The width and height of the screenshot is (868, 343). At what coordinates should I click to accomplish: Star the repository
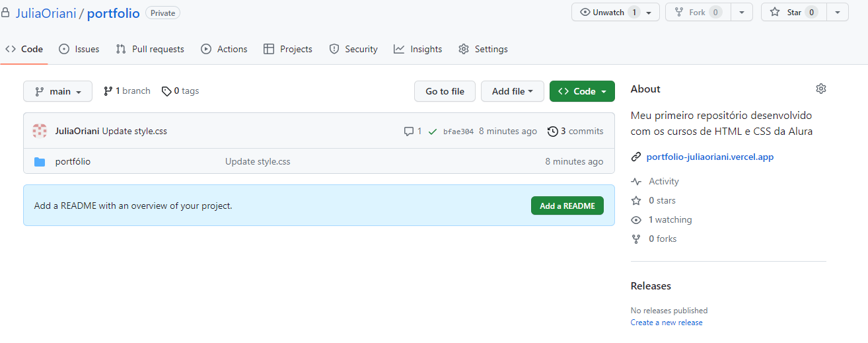click(x=794, y=12)
